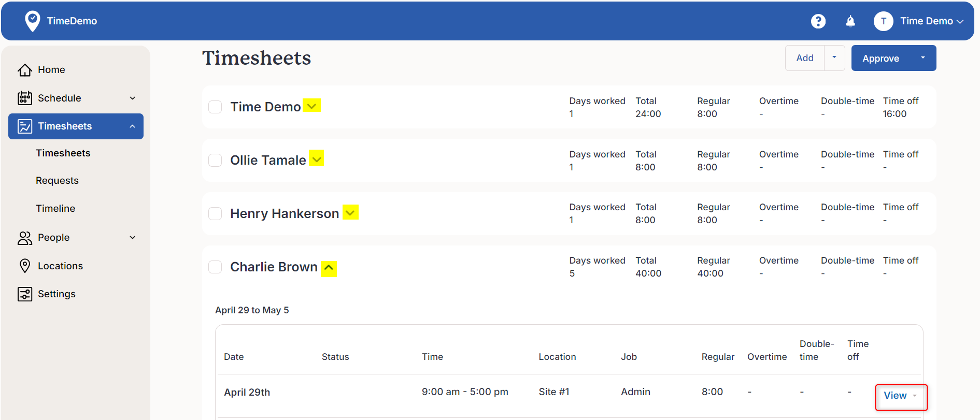Click the TimeDemo logo in header

coord(61,21)
